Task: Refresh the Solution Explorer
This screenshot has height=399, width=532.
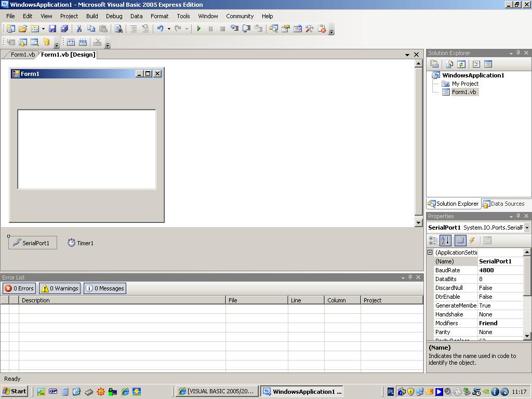Action: pos(461,63)
